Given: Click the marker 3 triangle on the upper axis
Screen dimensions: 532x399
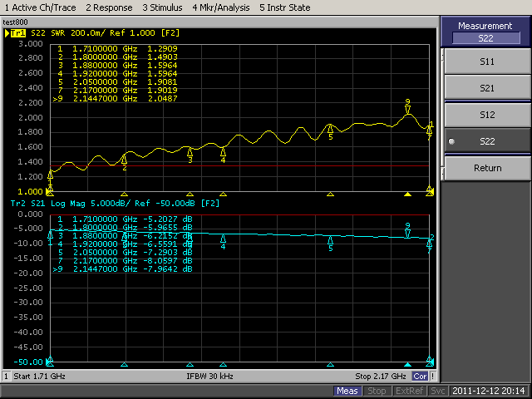Looking at the screenshot, I should click(x=190, y=195).
